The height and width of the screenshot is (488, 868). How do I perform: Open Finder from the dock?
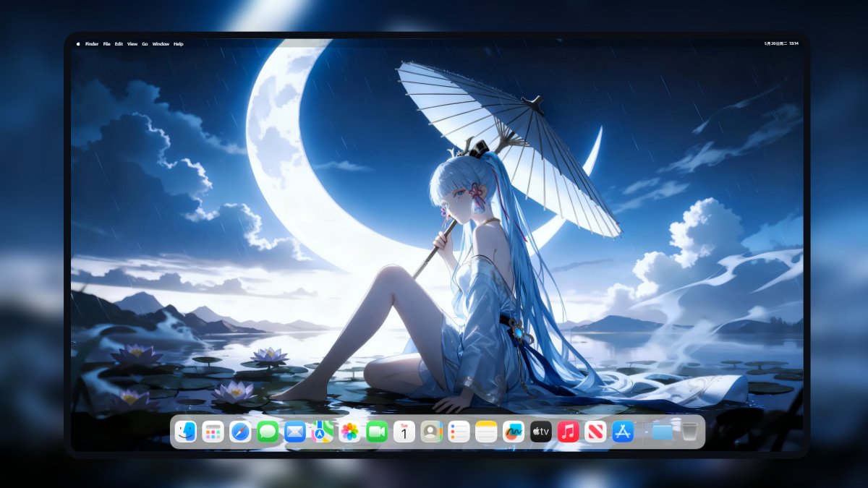[x=185, y=432]
